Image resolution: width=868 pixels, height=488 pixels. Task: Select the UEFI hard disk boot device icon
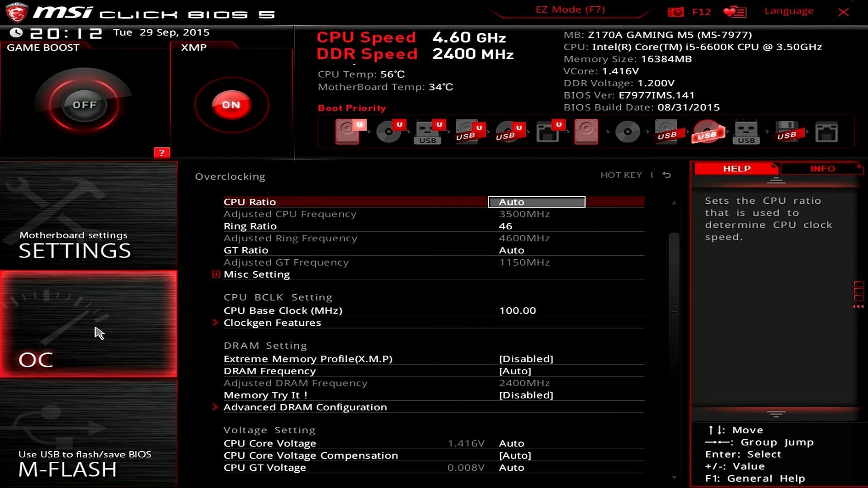pyautogui.click(x=350, y=131)
